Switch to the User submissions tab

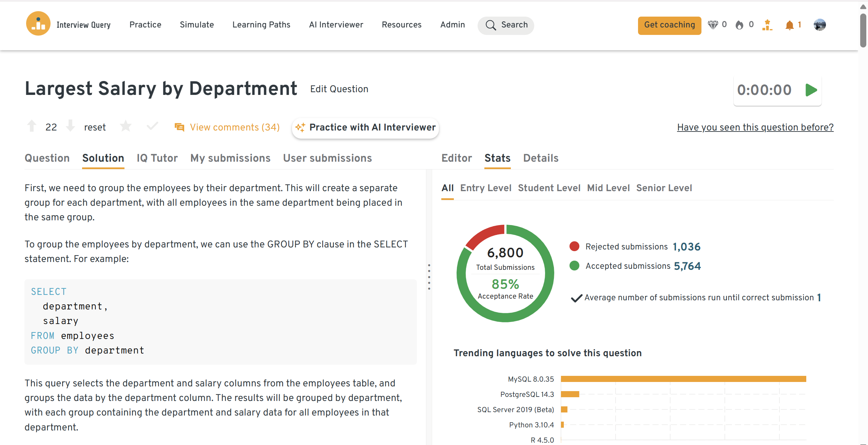pyautogui.click(x=327, y=158)
